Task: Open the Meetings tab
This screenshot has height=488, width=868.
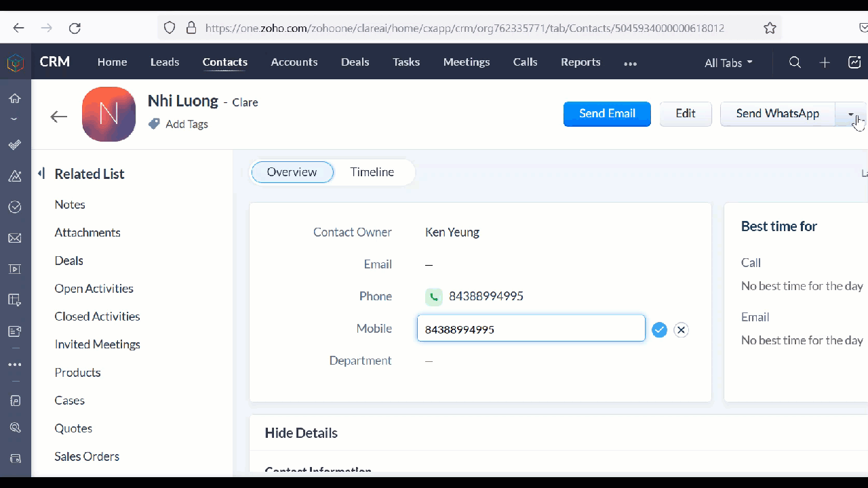Action: (x=467, y=62)
